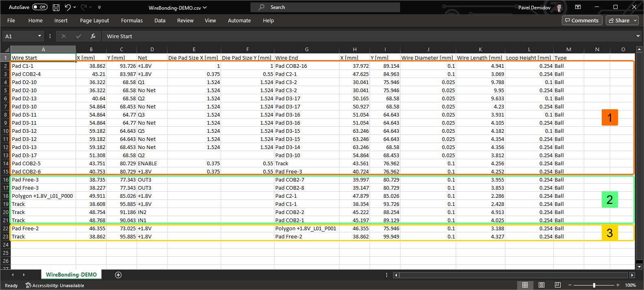
Task: Add a new sheet with plus icon
Action: point(118,275)
